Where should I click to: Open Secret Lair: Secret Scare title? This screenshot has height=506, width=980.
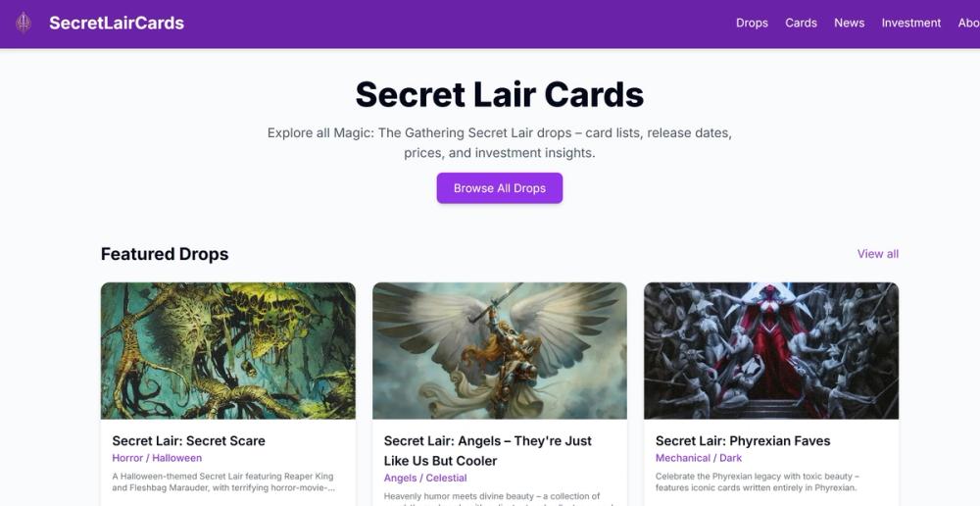189,441
